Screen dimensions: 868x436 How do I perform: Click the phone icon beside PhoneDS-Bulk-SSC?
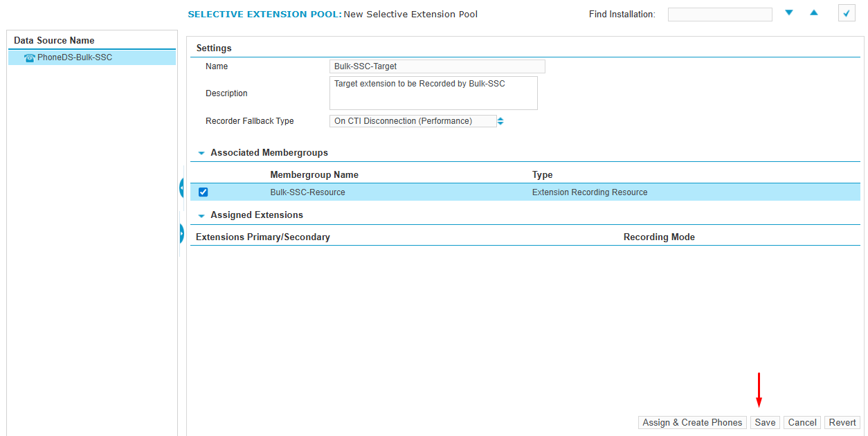30,58
